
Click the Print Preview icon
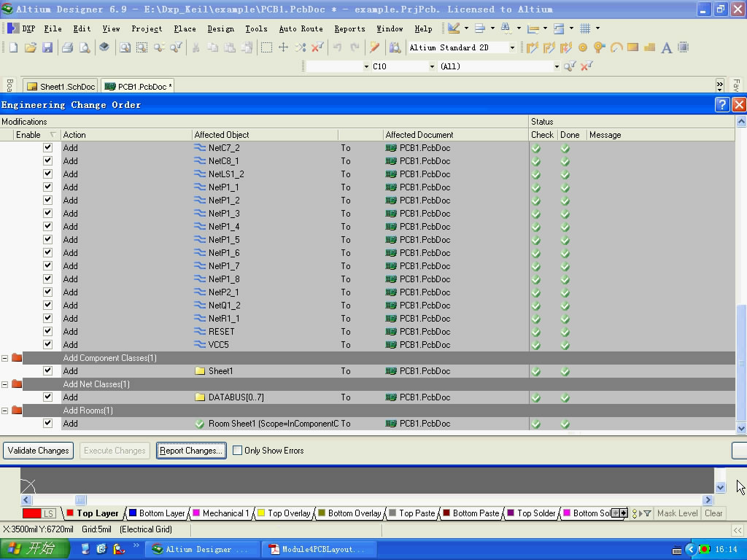coord(85,47)
